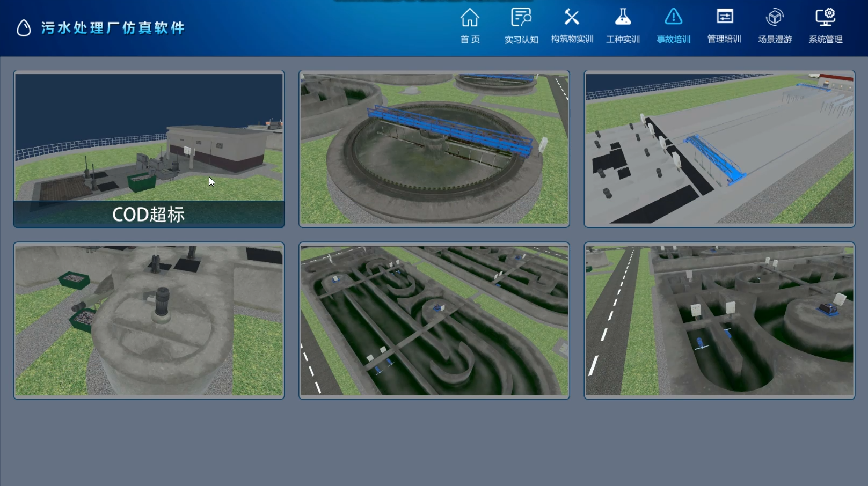Select the circular clarifier tank thumbnail

pyautogui.click(x=434, y=149)
